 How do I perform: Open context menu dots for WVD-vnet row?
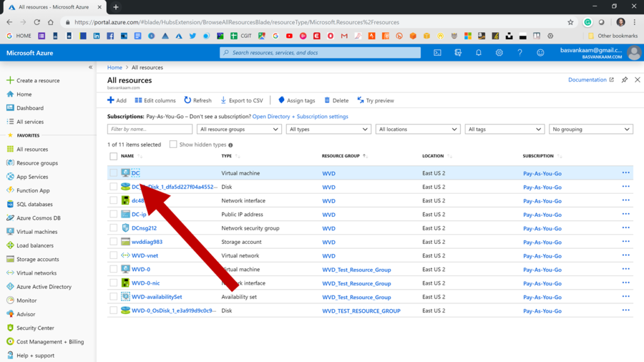coord(626,255)
